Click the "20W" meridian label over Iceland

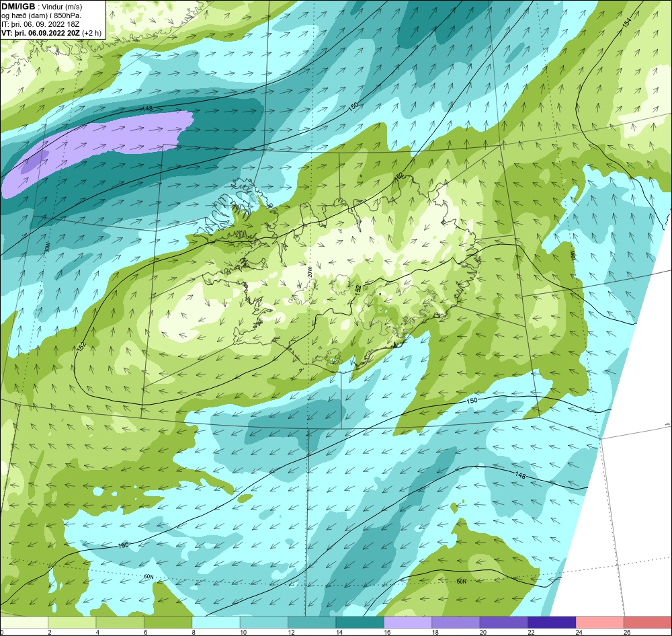tap(310, 272)
